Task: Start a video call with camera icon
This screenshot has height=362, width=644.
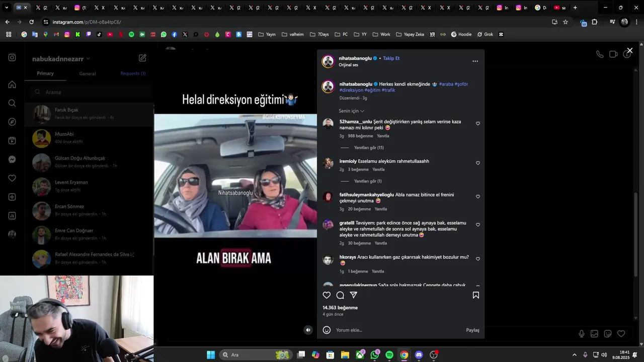Action: pos(613,54)
